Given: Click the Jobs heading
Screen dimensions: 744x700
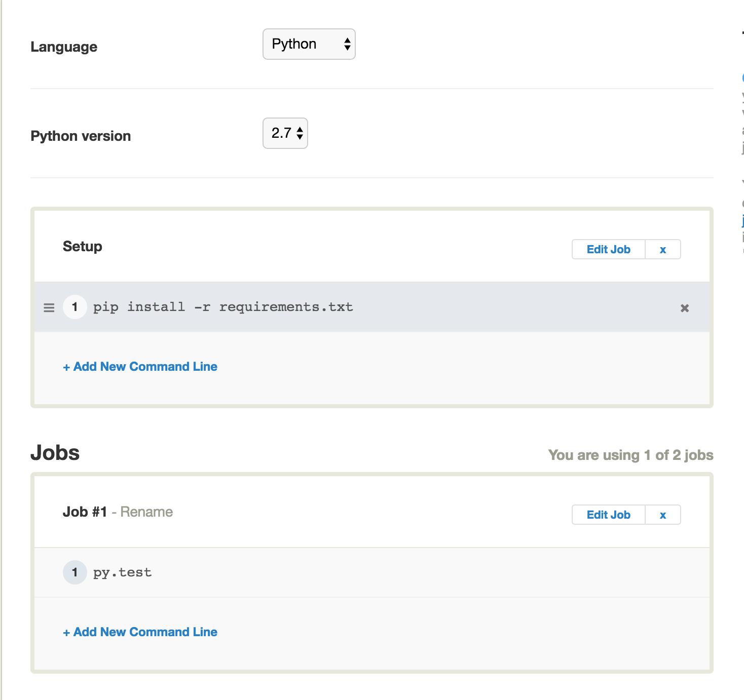Looking at the screenshot, I should tap(55, 453).
